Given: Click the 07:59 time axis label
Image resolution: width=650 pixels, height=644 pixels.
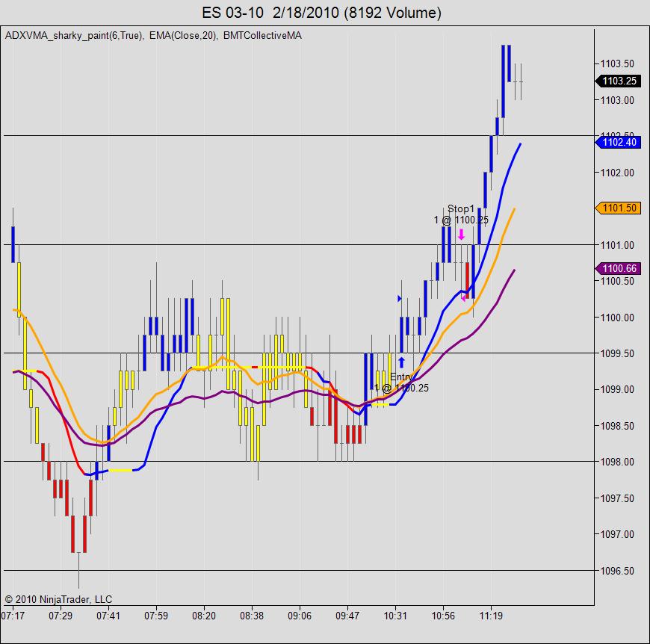Looking at the screenshot, I should click(x=156, y=616).
